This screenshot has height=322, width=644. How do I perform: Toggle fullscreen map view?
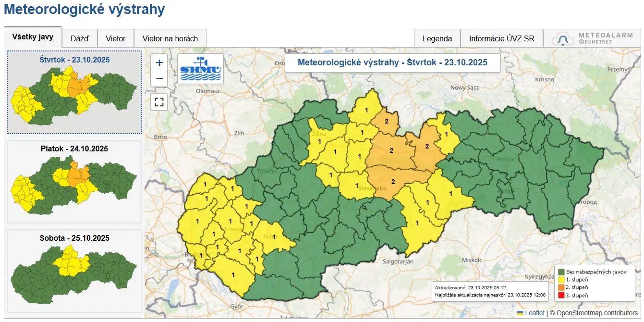pyautogui.click(x=159, y=102)
